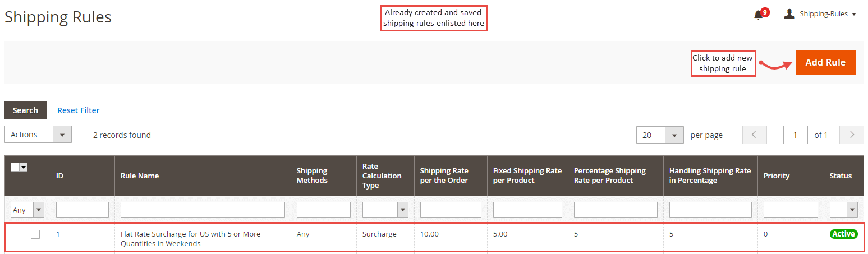Sort by the Rule Name column header
The height and width of the screenshot is (254, 868).
[140, 176]
